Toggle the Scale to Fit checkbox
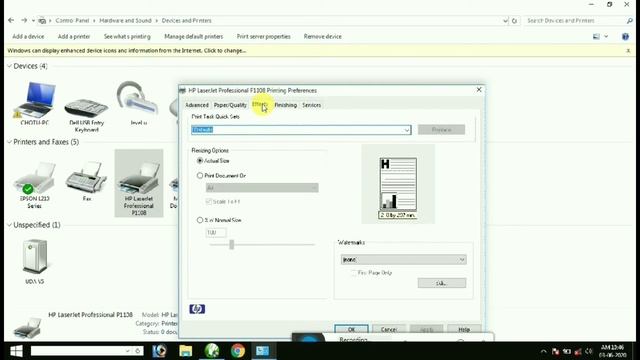The height and width of the screenshot is (360, 640). [209, 202]
